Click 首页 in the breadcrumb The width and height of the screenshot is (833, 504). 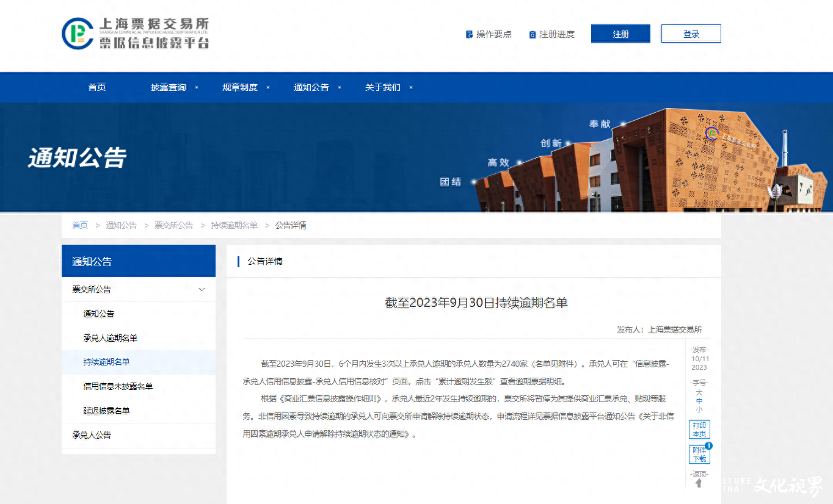pos(80,225)
